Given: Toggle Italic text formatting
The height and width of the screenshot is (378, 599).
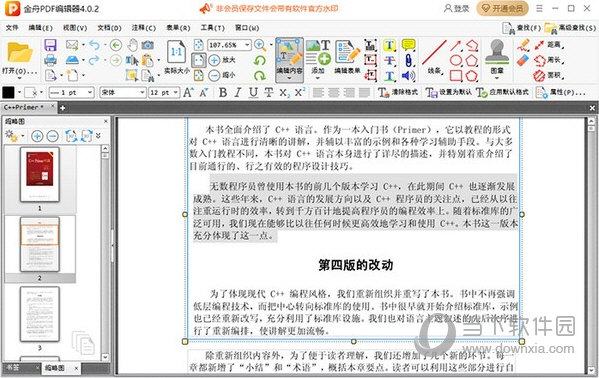Looking at the screenshot, I should tap(238, 92).
